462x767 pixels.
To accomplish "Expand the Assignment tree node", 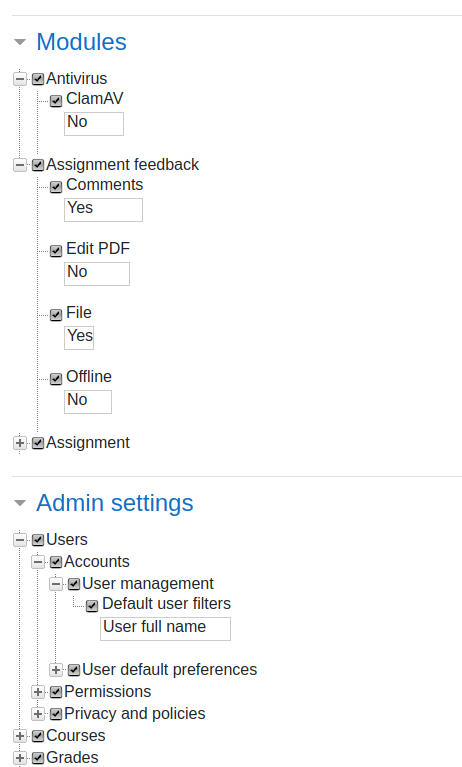I will 20,443.
